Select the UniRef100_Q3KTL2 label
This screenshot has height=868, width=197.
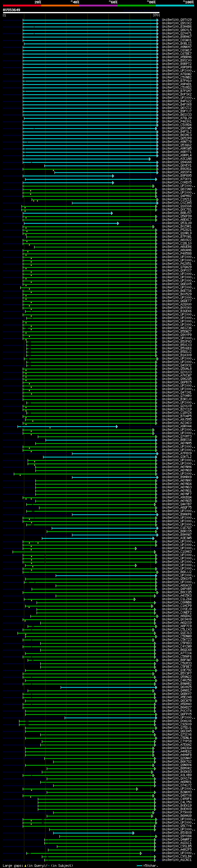[x=177, y=457]
